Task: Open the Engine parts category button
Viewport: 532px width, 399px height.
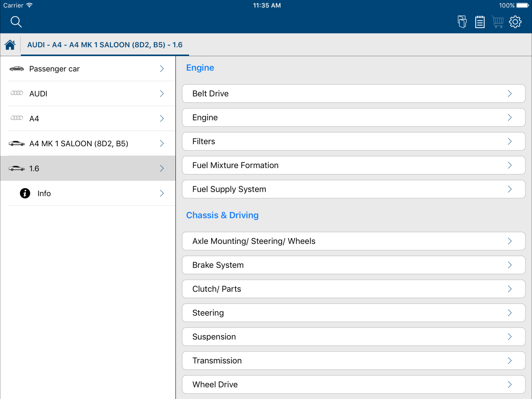Action: (354, 117)
